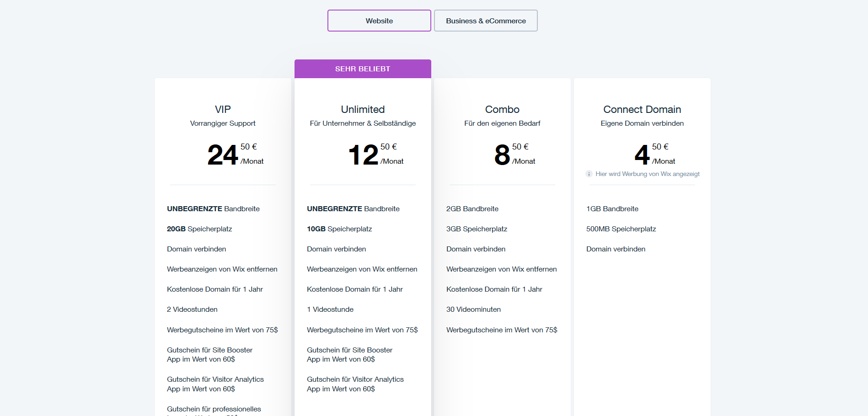Click VIP 'Werbeanzeigen von Wix entfernen'
Screen dimensions: 868x416
[x=222, y=269]
